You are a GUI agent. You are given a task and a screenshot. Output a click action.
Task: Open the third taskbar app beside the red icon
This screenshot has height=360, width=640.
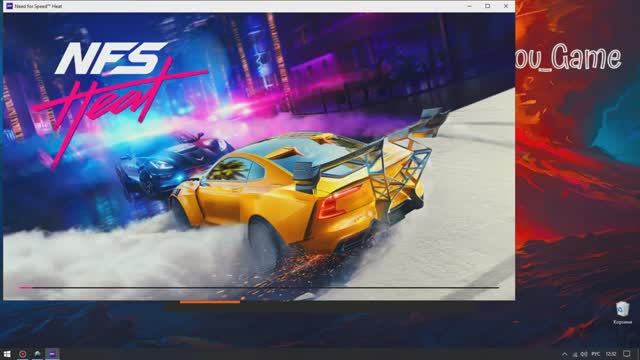click(38, 354)
